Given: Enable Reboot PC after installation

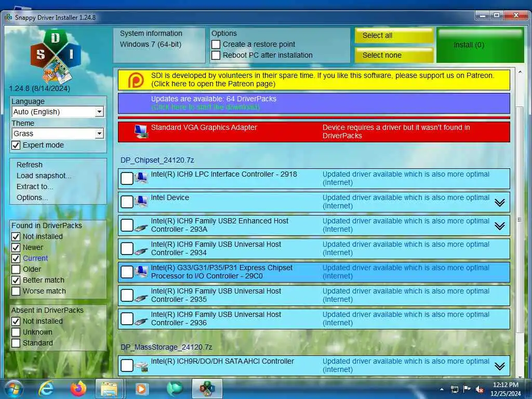Looking at the screenshot, I should (x=216, y=55).
